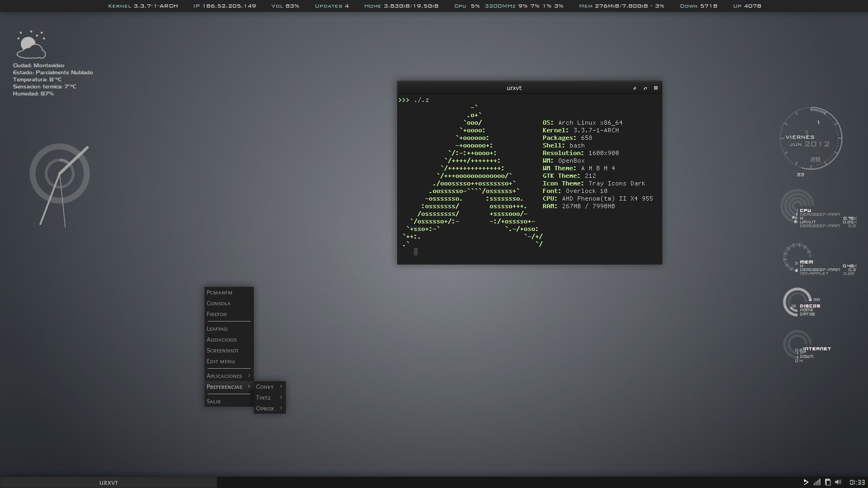Click "Icon Theme: Tray Icons Dark" line
Image resolution: width=868 pixels, height=488 pixels.
pyautogui.click(x=594, y=183)
